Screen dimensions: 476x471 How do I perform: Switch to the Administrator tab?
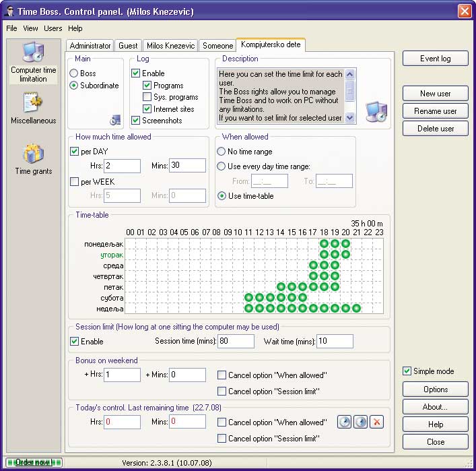90,46
